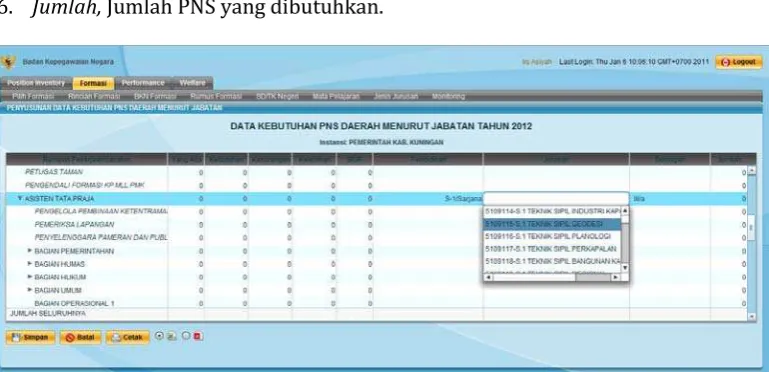Choose 5109116-S.1 TEKNIK SIPIL PLANOLOGI option
Viewport: 769px width, 372px height.
pos(552,236)
